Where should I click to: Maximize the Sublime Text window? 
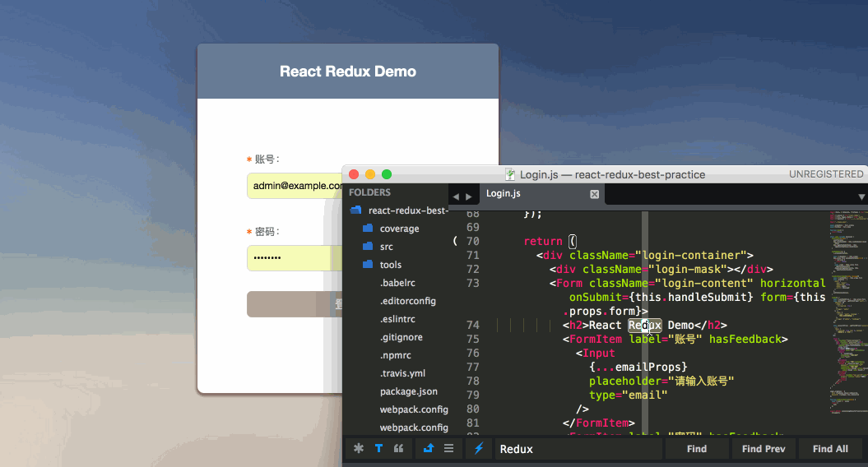pos(387,174)
